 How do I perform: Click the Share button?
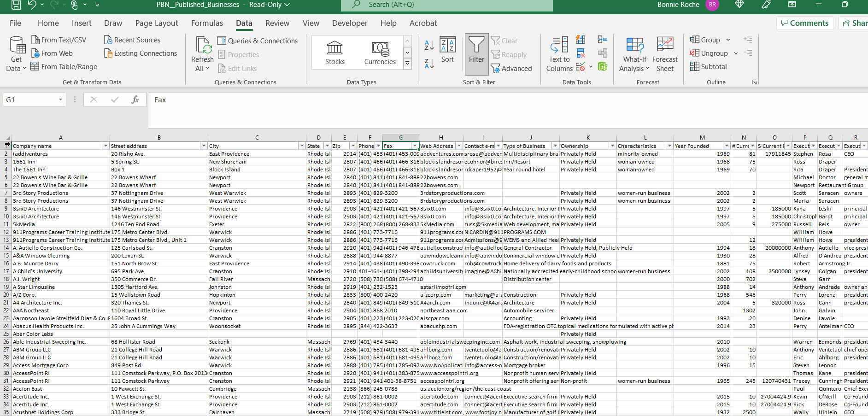click(854, 23)
